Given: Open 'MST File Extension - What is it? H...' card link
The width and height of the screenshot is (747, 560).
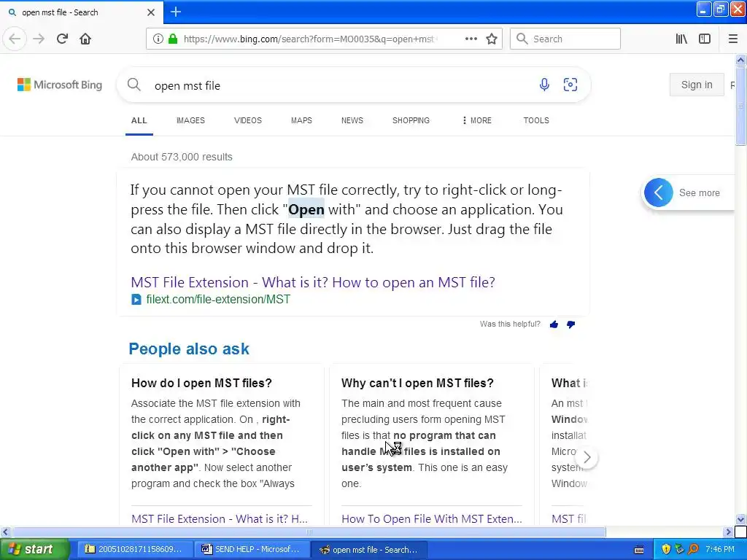Looking at the screenshot, I should click(219, 518).
